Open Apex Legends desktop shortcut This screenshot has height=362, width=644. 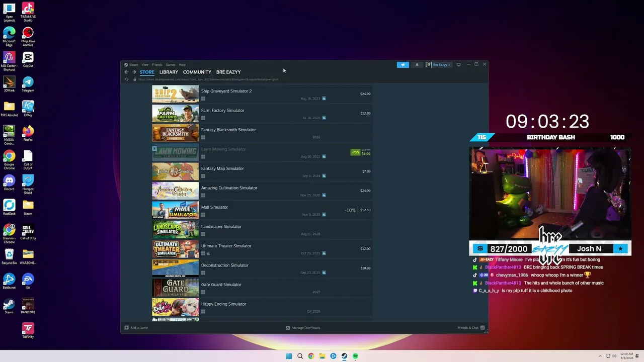coord(9,13)
